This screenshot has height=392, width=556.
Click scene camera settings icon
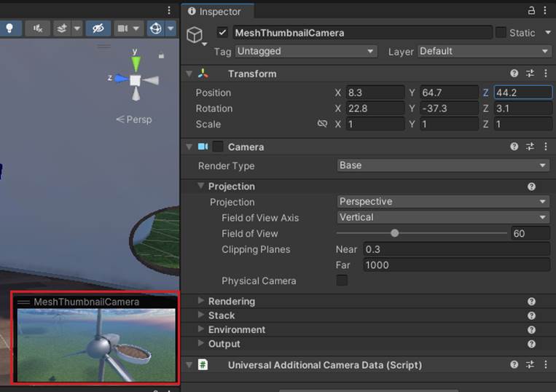122,28
